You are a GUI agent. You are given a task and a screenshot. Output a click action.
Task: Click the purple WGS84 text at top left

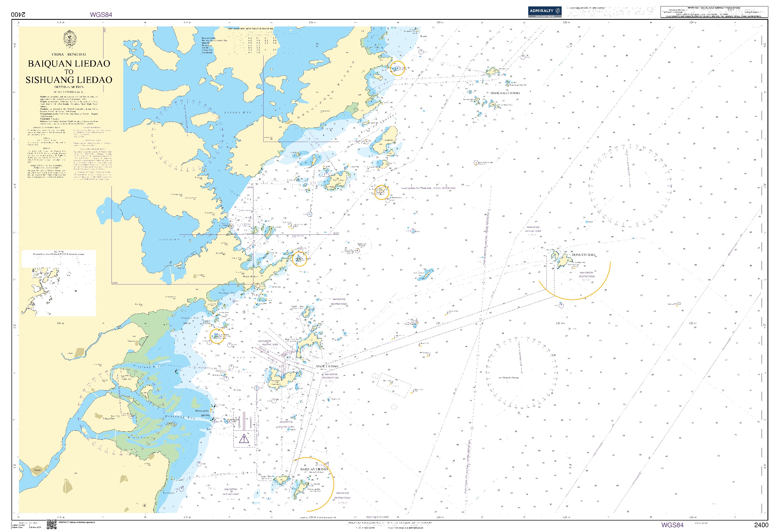point(101,14)
